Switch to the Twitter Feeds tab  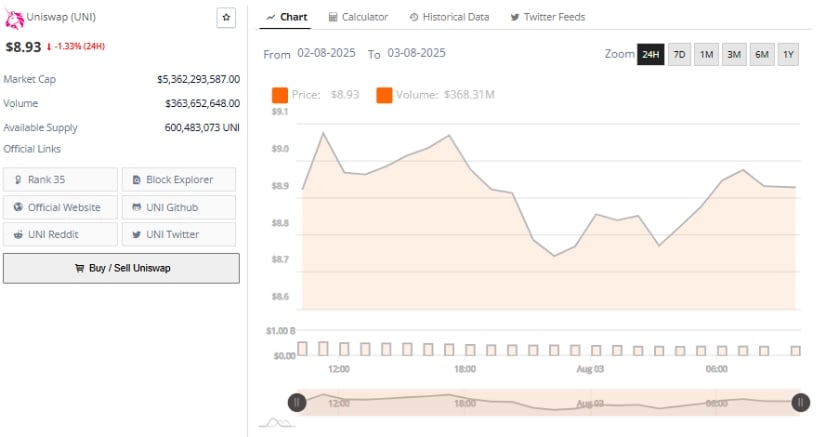click(x=548, y=17)
